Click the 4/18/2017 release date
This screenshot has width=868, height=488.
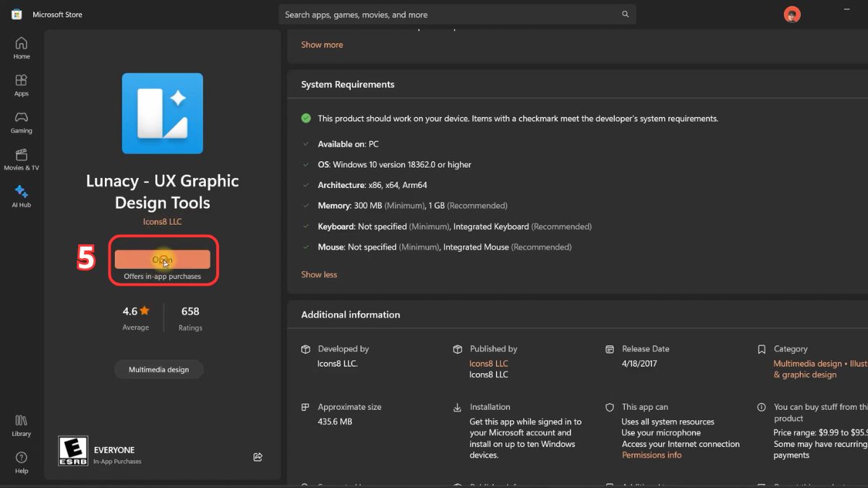(639, 364)
